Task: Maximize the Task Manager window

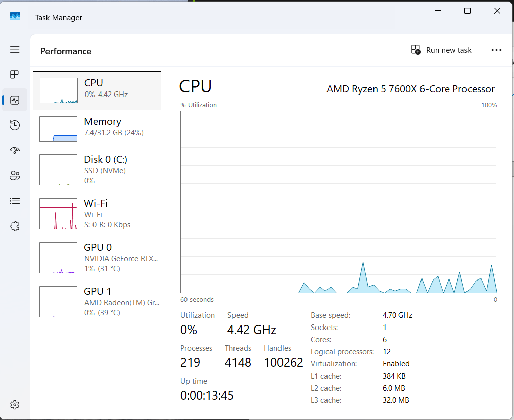Action: coord(468,11)
